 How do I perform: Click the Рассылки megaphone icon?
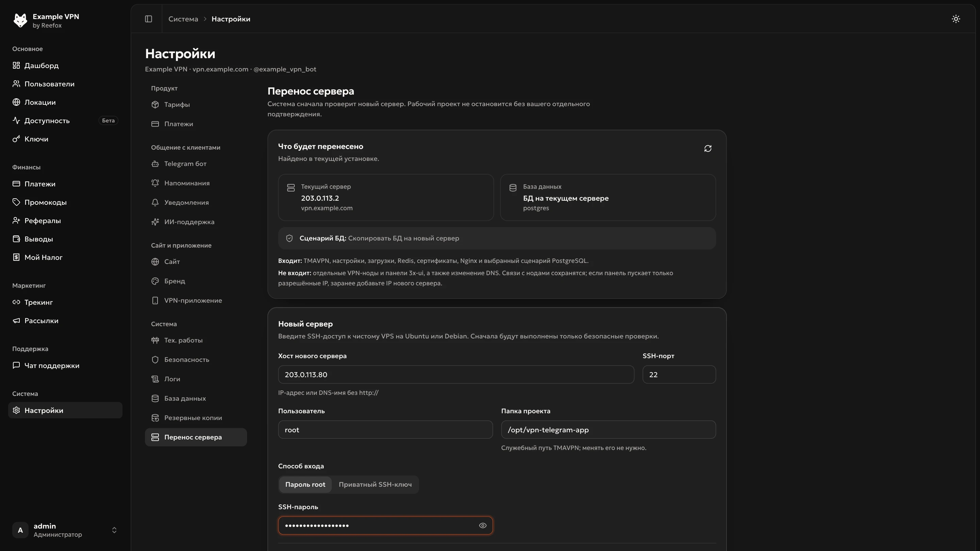click(16, 320)
